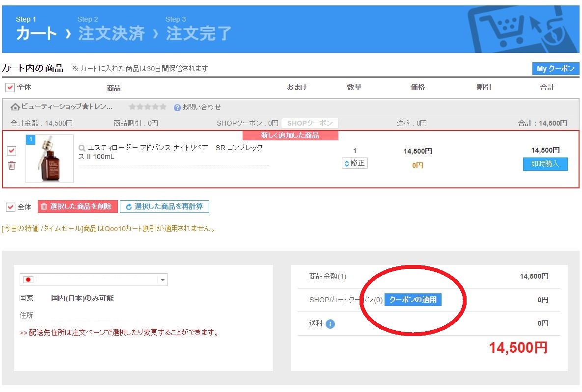
Task: Open the quantity 修正 stepper
Action: 355,163
